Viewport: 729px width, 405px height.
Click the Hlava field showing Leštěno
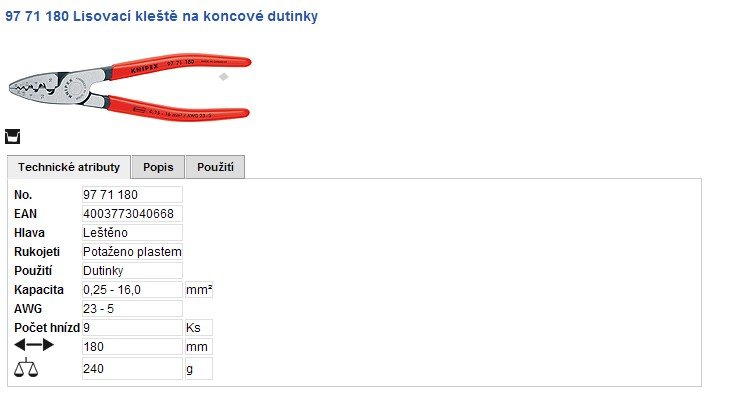tap(132, 233)
